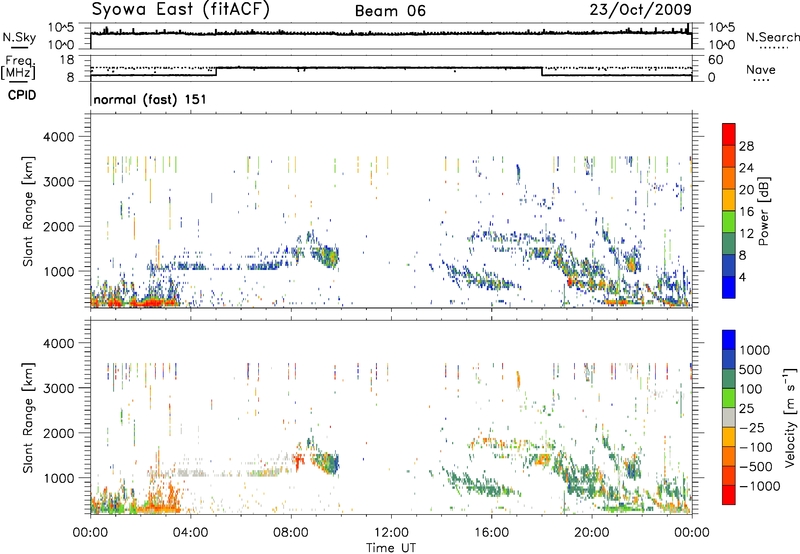Select the Beam 06 label
Screen dimensions: 800x554
(390, 11)
